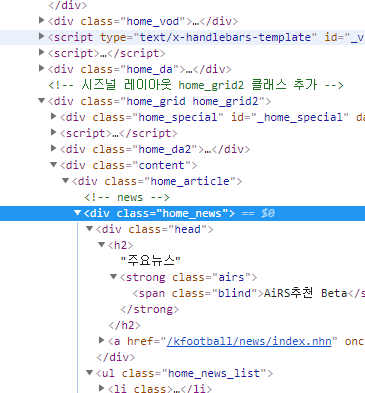Select the closing div tag at the top
Screen dimensions: 365x393
pos(68,5)
